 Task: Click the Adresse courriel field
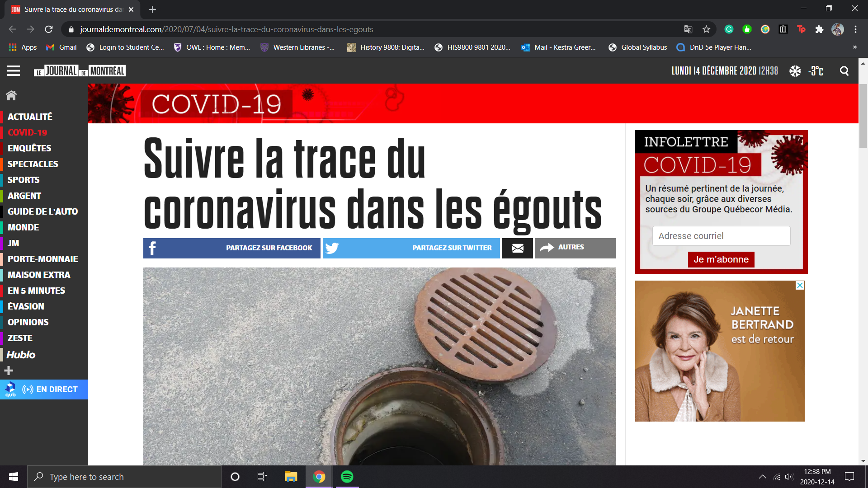[721, 236]
